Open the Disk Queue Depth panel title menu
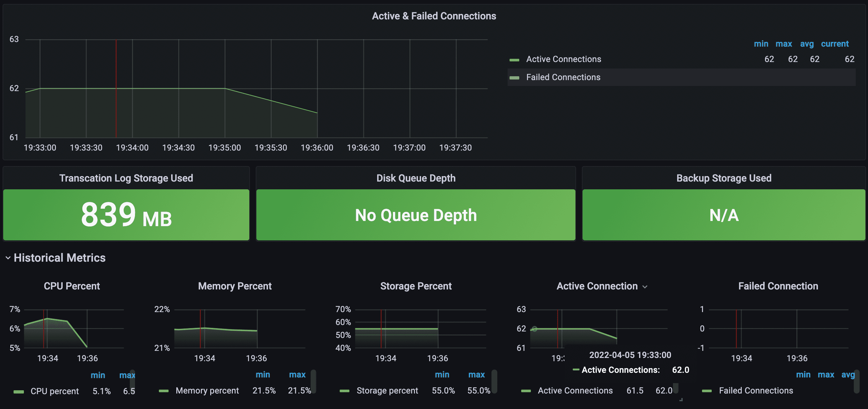868x409 pixels. point(416,178)
